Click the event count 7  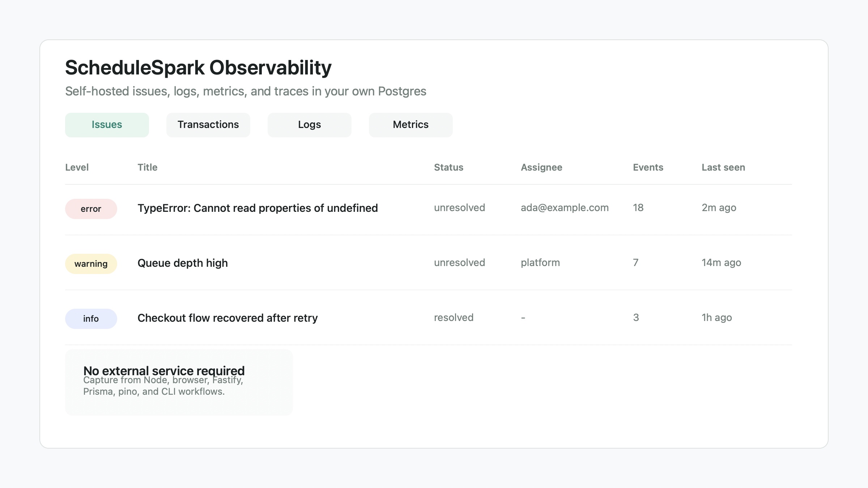[635, 263]
